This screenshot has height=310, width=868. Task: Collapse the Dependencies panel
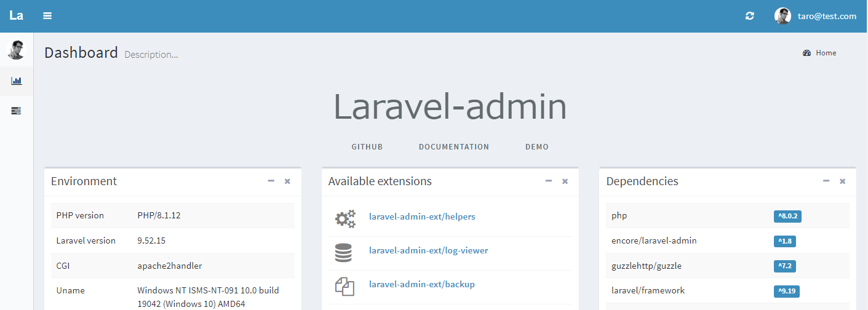point(826,181)
